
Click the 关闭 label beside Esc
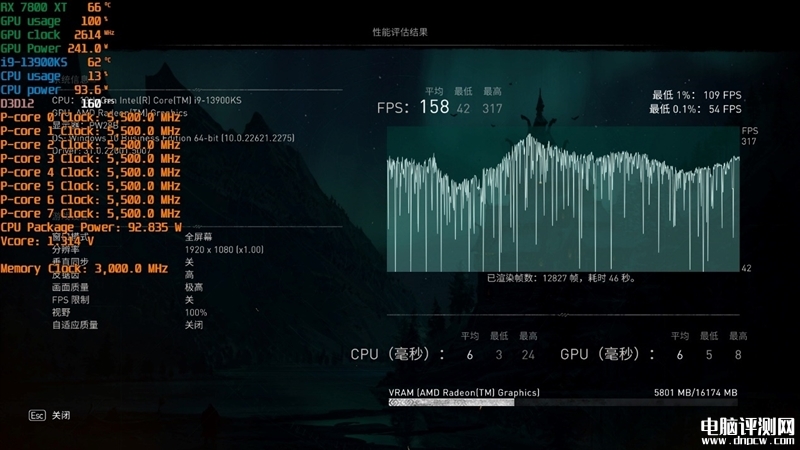tap(61, 415)
